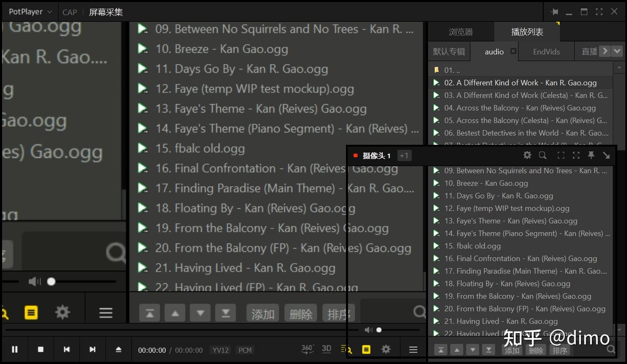The image size is (627, 364).
Task: Select 02. A Different Kind of Work track
Action: click(520, 83)
